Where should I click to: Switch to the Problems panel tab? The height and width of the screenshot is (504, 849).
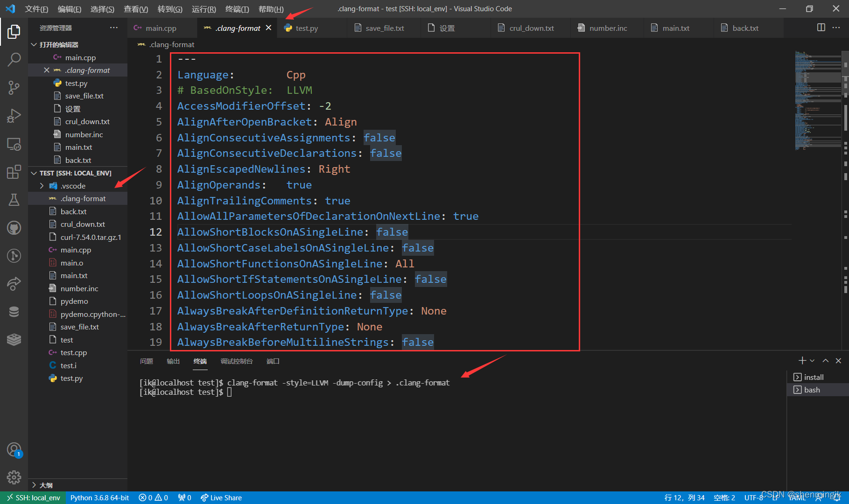147,361
